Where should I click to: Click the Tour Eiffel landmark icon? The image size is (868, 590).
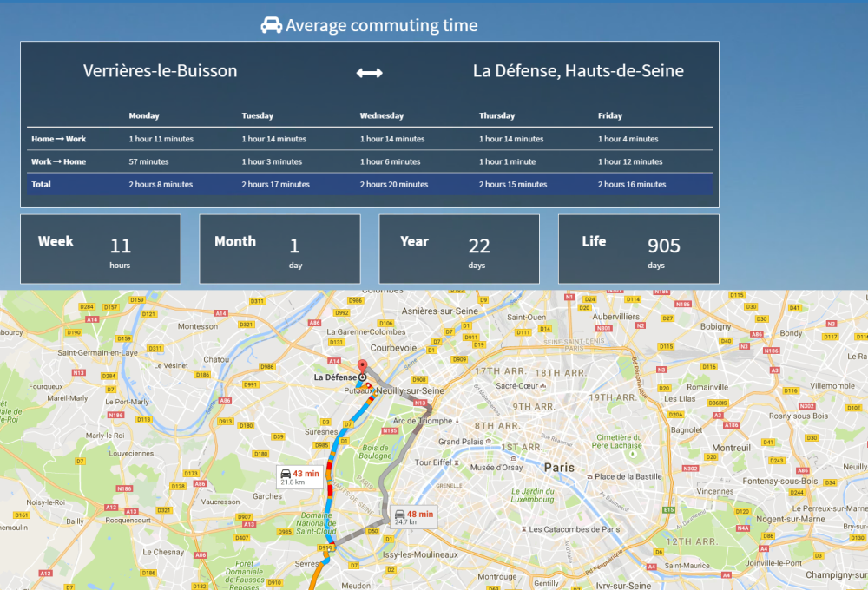(x=457, y=462)
